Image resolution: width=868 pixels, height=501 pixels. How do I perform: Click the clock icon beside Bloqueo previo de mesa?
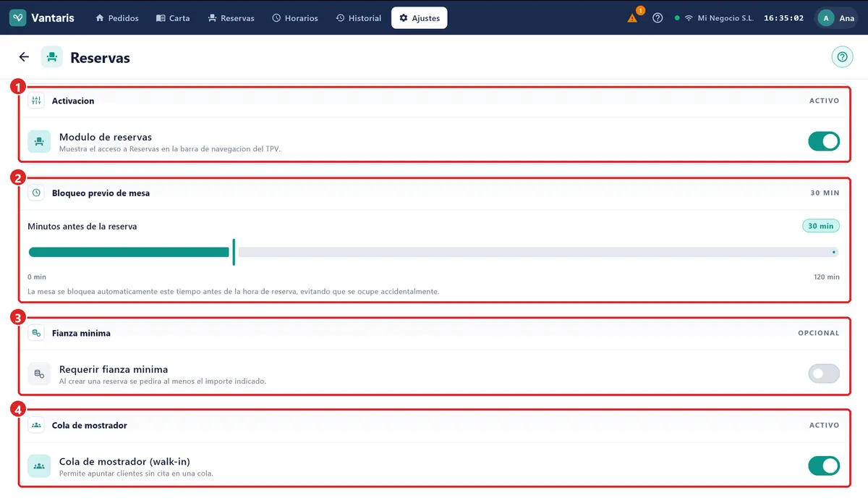[x=36, y=193]
